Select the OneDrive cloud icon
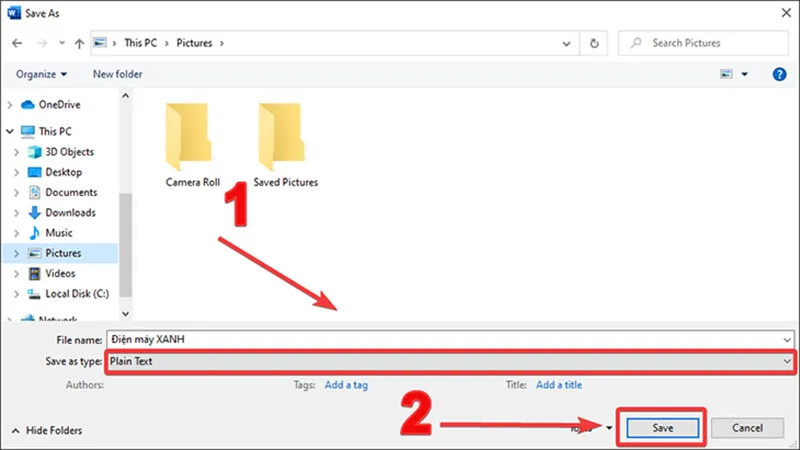Screen dimensions: 800x450 coord(28,105)
